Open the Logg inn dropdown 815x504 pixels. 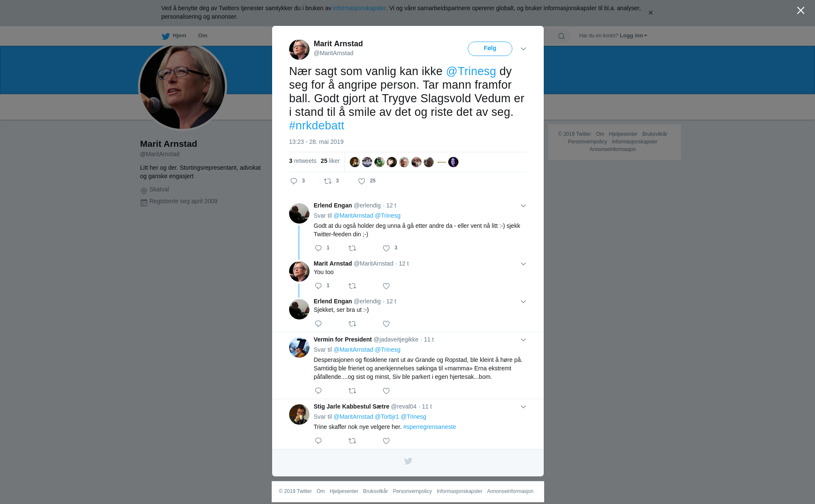click(633, 36)
